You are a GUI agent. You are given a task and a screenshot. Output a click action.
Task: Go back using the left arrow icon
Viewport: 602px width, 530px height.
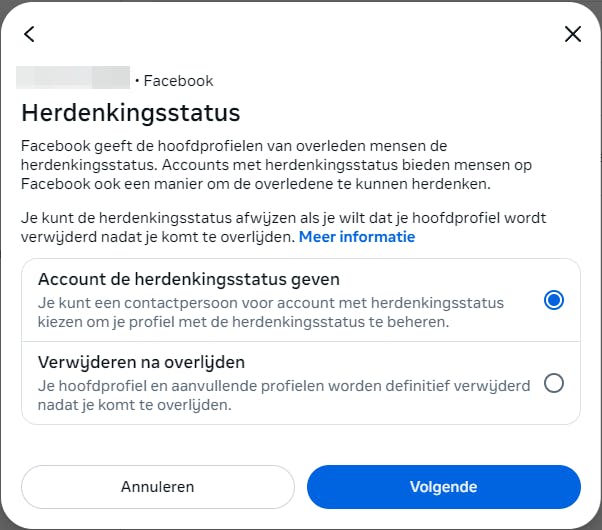pos(29,34)
